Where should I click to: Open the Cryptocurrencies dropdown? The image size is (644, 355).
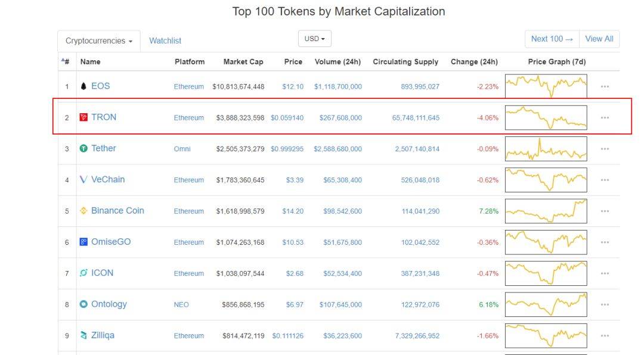99,41
